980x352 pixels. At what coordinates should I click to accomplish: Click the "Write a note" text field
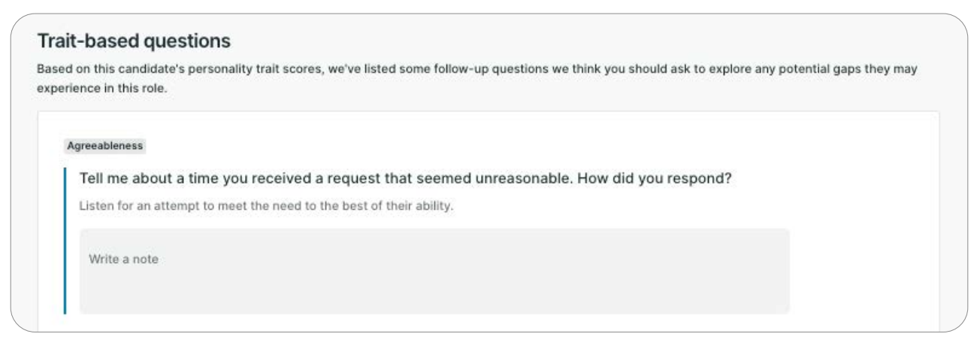click(434, 271)
